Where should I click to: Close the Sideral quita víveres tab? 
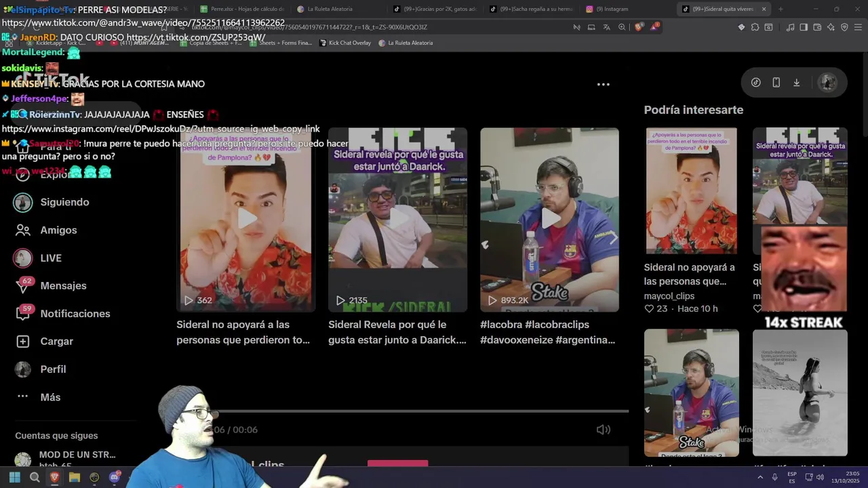pyautogui.click(x=764, y=9)
